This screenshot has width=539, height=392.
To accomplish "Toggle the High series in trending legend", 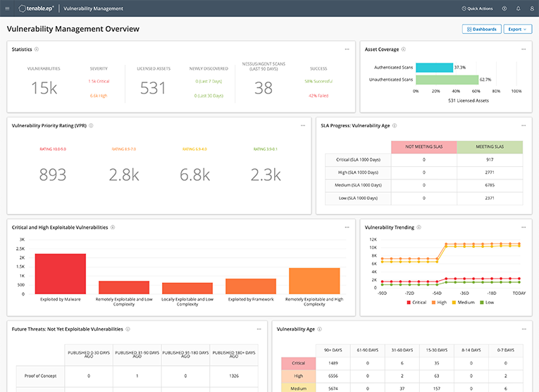I will (440, 303).
